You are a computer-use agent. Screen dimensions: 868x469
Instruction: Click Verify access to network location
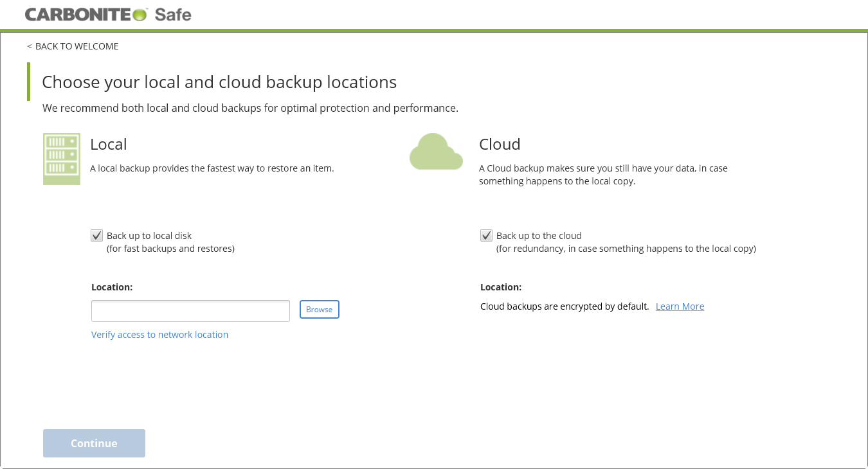[x=159, y=334]
